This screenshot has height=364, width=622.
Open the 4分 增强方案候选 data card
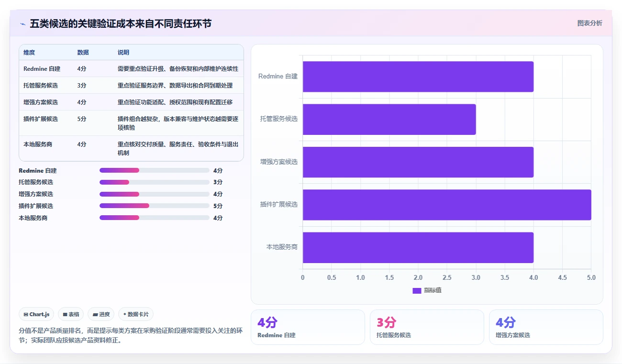point(546,327)
